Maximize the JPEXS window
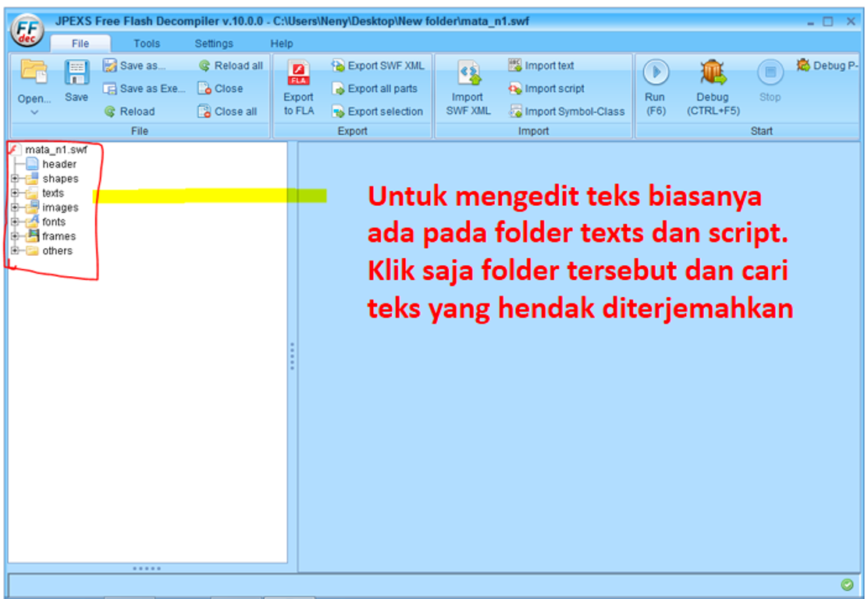868x599 pixels. point(828,22)
